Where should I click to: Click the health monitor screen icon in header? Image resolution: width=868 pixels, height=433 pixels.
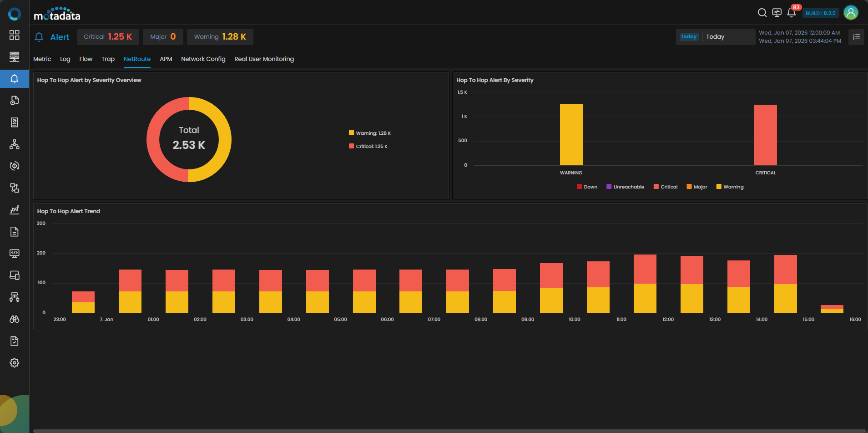click(x=777, y=13)
